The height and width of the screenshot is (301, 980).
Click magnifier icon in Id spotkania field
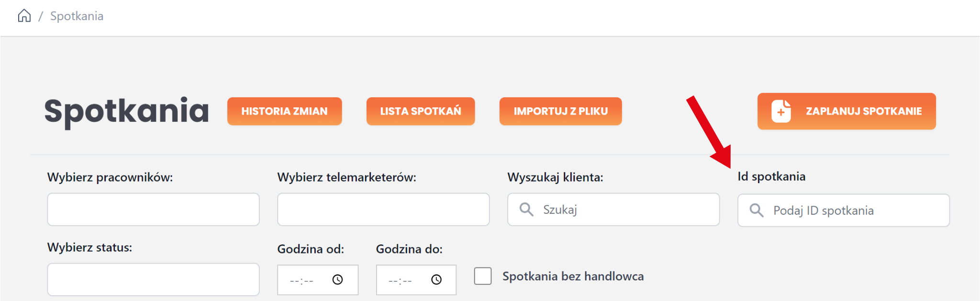(x=757, y=210)
